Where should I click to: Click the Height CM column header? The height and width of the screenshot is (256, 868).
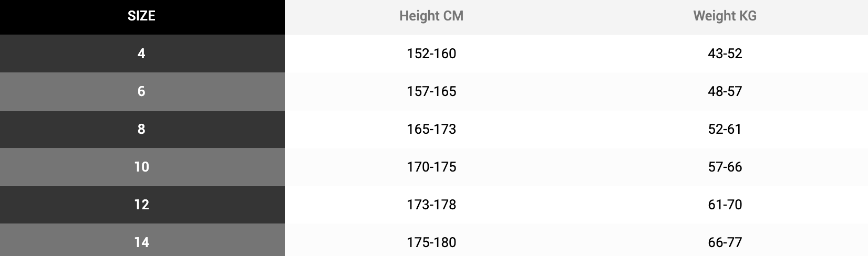pos(431,16)
